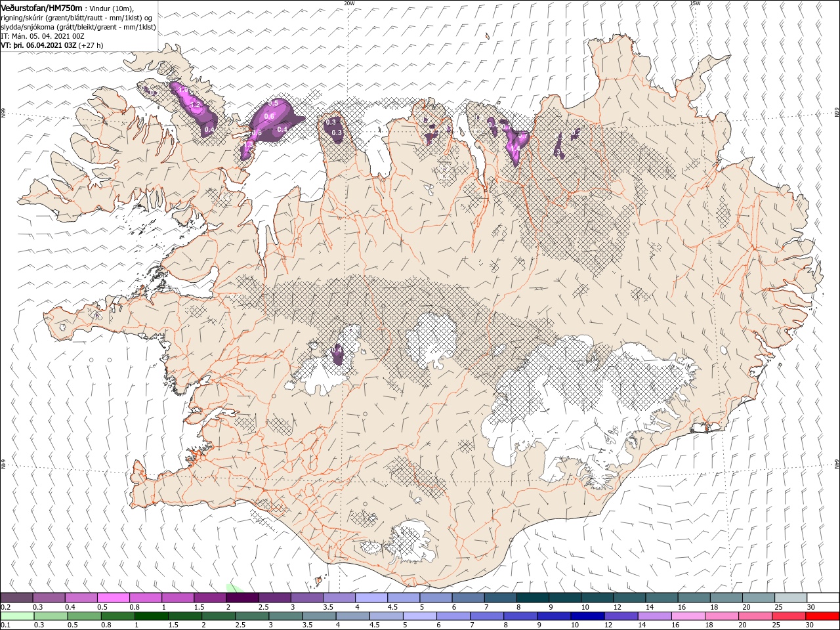Click the pale grey 25–30 swatch, upper legend row

coord(791,598)
